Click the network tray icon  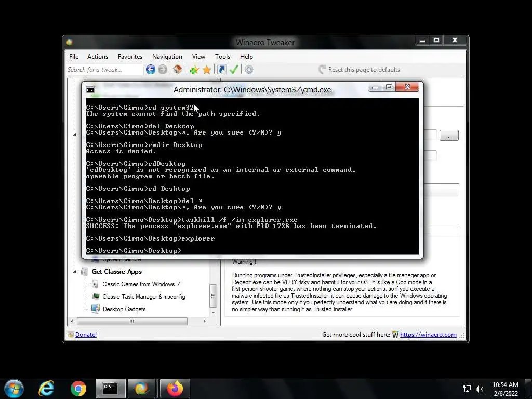[467, 389]
